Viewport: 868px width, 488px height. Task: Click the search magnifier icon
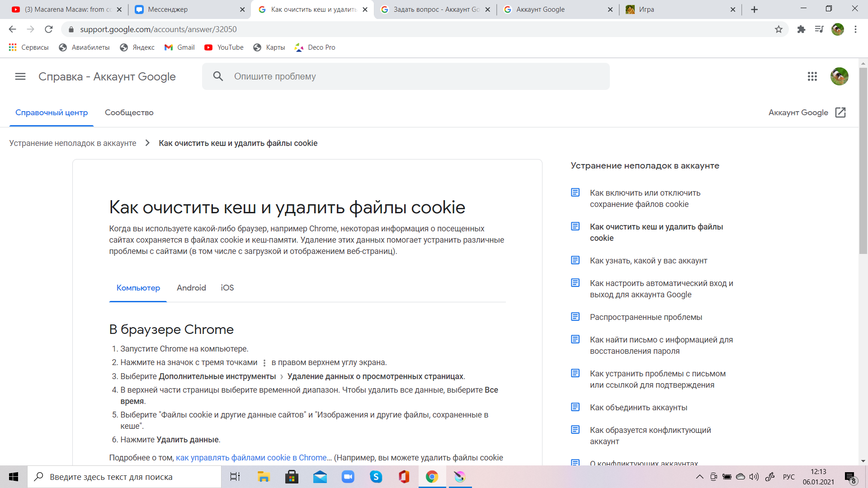click(x=218, y=76)
